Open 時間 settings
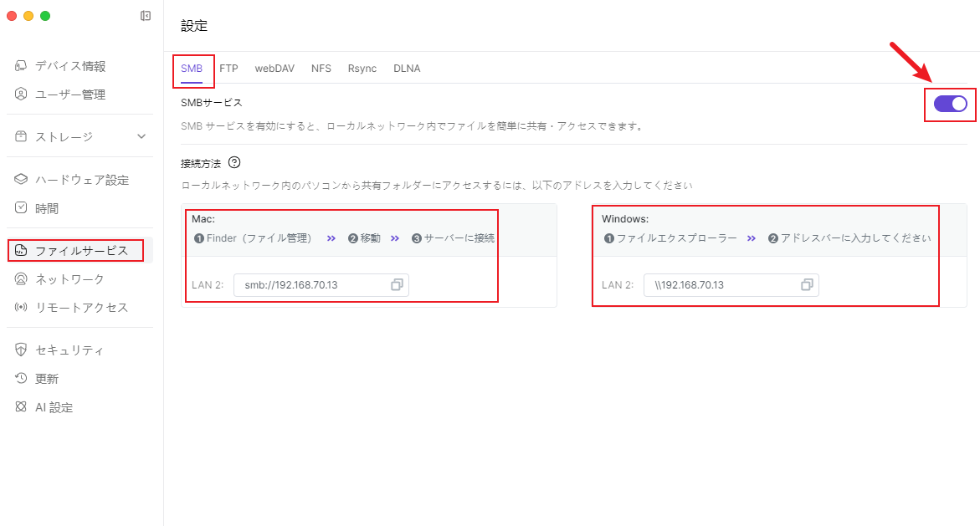Screen dimensions: 980x526 47,208
